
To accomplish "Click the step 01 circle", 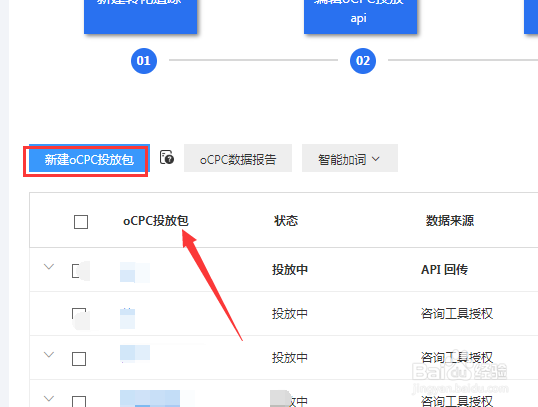I will tap(144, 61).
